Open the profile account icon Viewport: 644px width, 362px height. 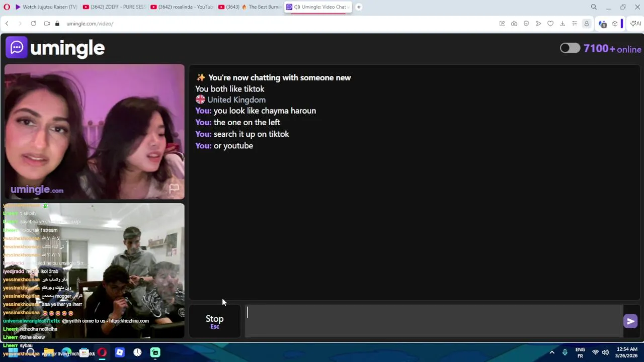pyautogui.click(x=586, y=24)
